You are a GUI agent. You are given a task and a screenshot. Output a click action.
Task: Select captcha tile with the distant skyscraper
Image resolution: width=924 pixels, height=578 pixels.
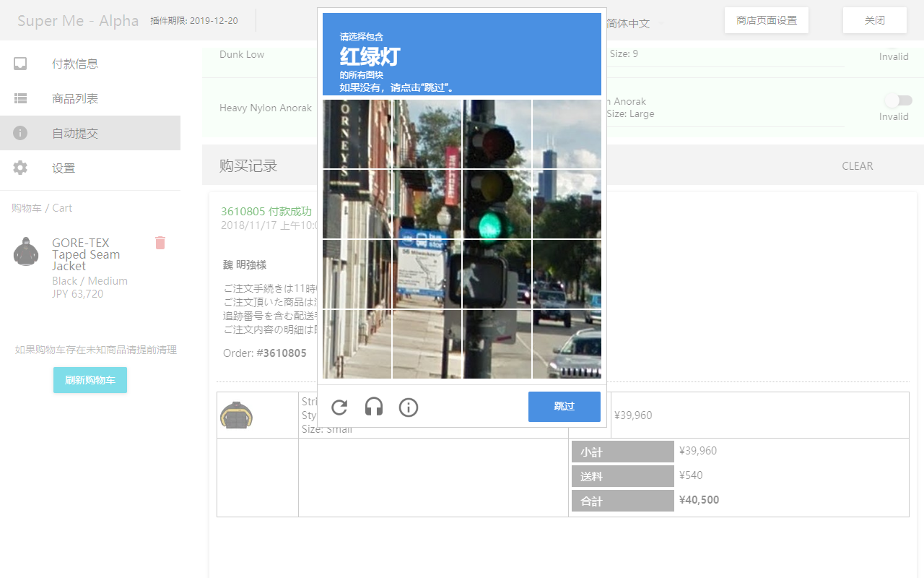(567, 134)
